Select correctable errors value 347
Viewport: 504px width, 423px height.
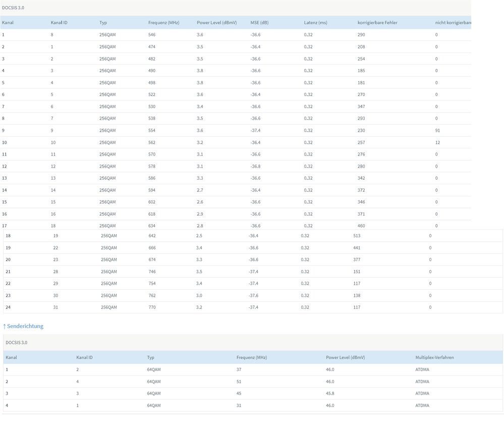point(361,107)
